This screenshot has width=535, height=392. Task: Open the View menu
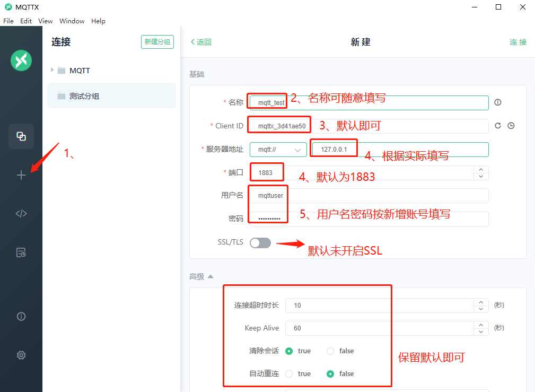(x=46, y=21)
